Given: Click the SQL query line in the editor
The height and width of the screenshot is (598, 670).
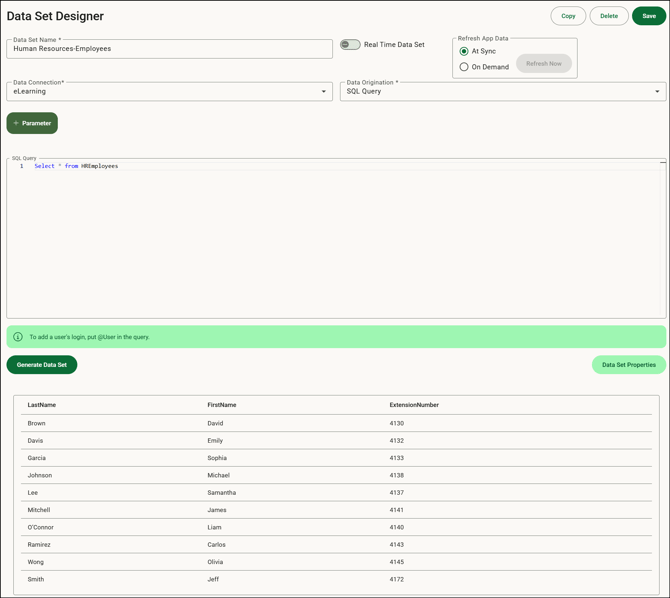Looking at the screenshot, I should [x=76, y=166].
